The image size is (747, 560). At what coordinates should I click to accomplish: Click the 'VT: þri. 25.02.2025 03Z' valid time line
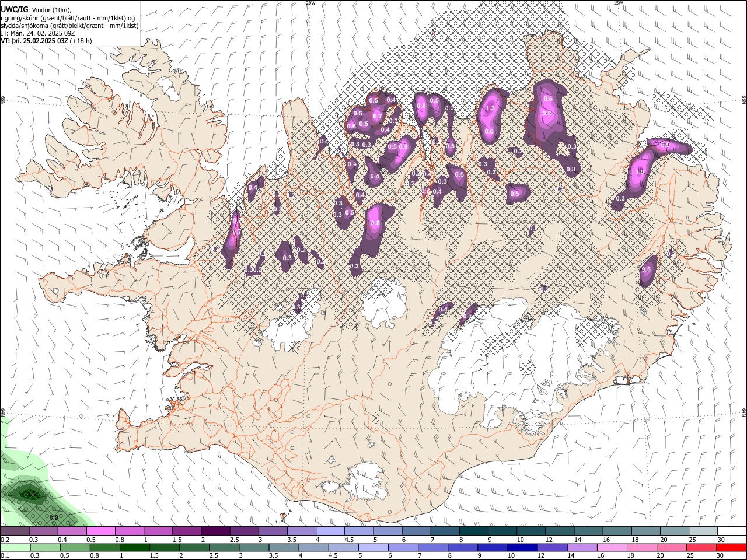coord(35,41)
